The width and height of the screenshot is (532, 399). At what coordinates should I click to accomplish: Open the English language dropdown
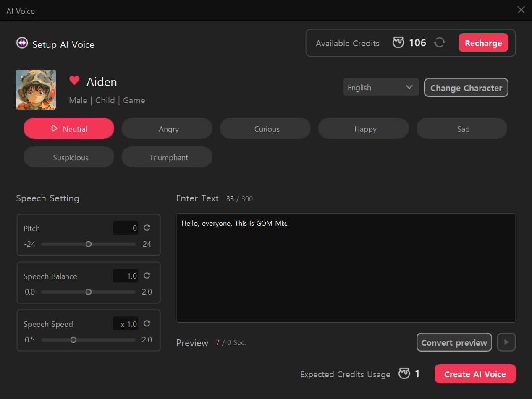click(381, 87)
